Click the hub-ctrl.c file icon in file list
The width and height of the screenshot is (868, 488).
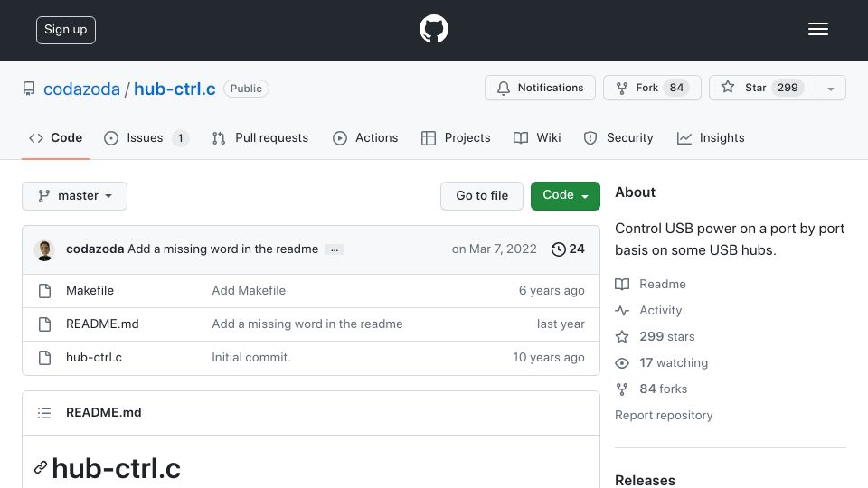pyautogui.click(x=45, y=358)
